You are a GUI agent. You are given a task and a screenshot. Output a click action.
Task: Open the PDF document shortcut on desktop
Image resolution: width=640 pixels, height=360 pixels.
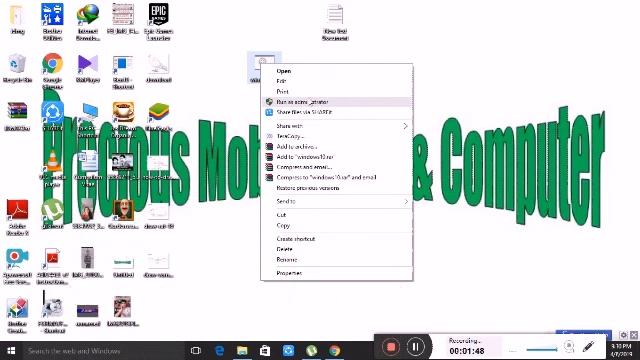coord(52,265)
